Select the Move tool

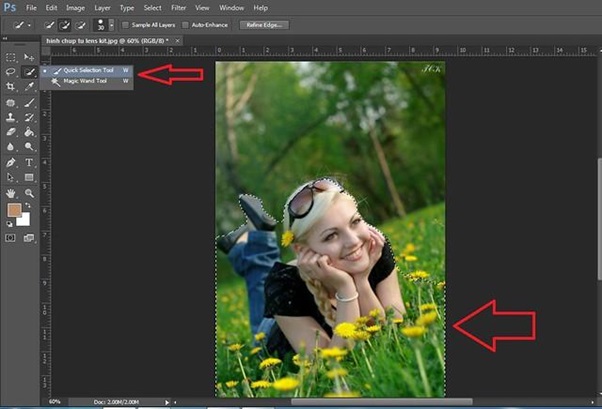coord(29,58)
